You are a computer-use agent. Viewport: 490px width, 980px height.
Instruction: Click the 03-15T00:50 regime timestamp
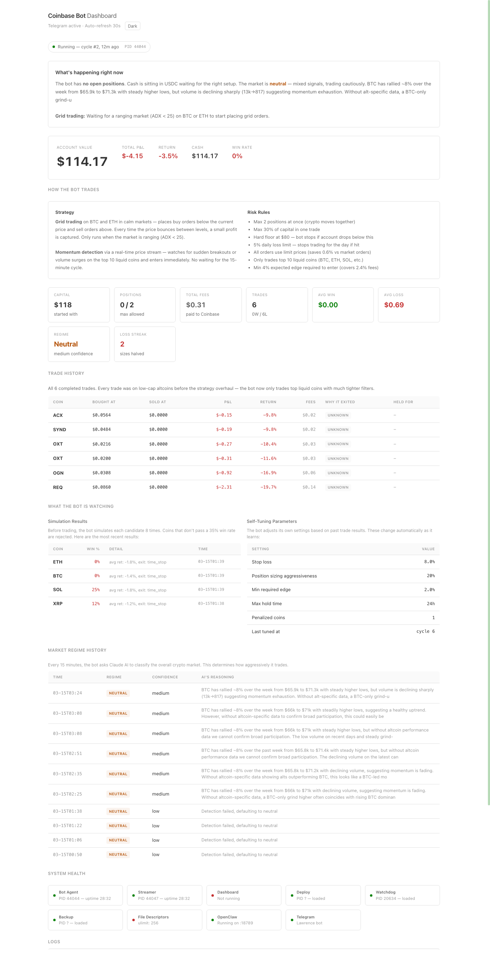click(x=67, y=854)
